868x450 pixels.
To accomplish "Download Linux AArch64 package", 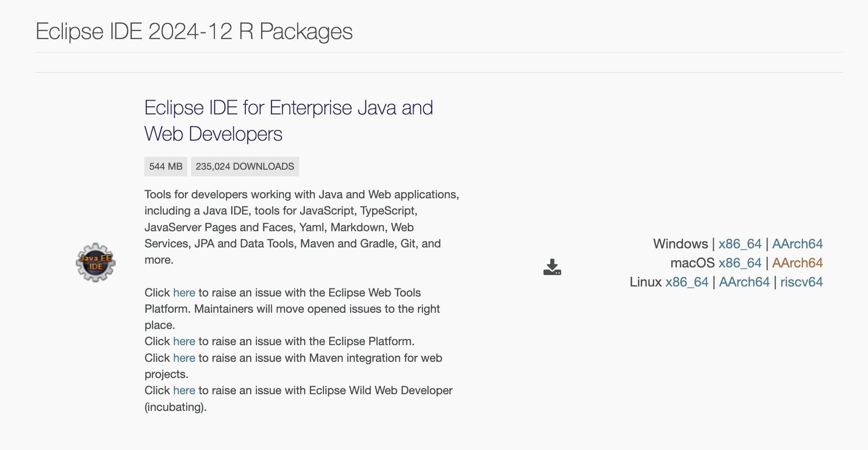I will click(x=744, y=282).
